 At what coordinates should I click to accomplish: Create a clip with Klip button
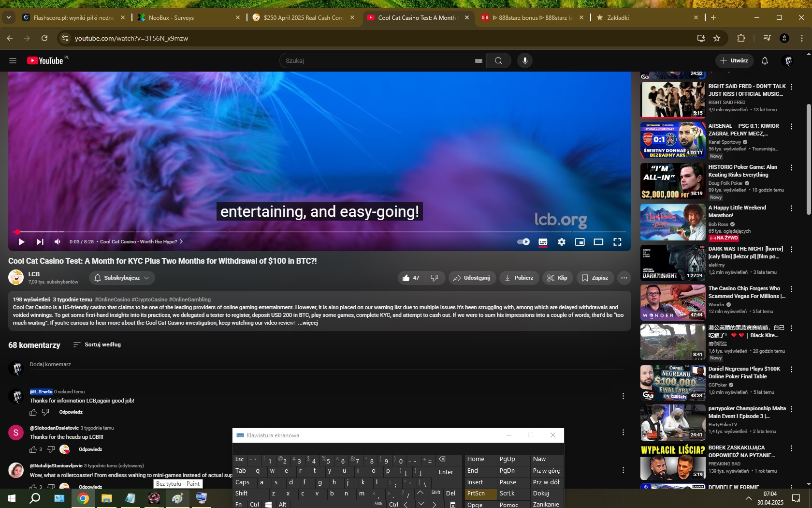(x=557, y=278)
